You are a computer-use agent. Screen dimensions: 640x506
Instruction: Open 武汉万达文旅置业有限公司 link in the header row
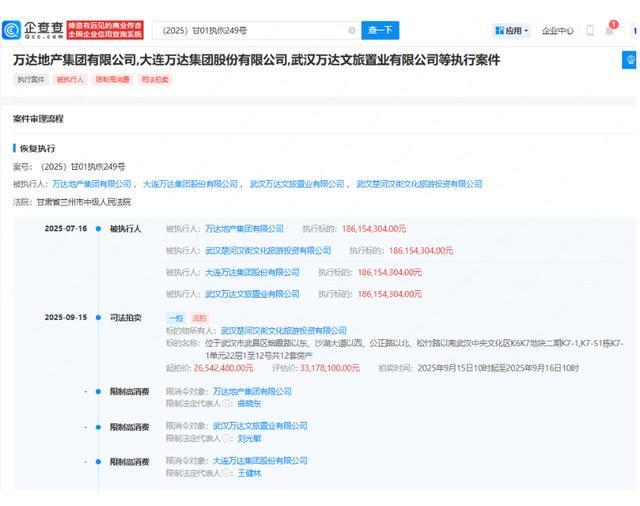click(x=297, y=184)
